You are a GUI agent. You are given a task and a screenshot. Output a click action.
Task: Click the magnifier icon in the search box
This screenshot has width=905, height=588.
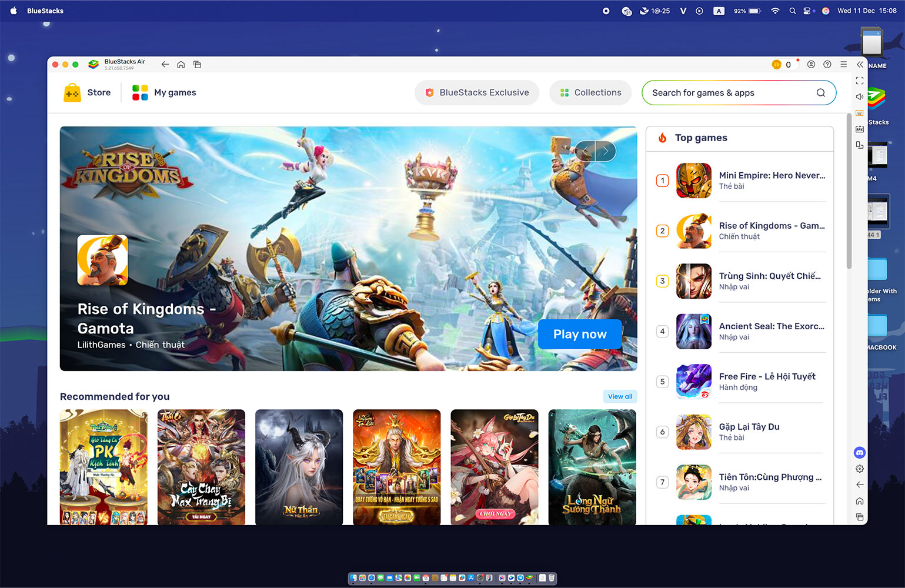click(x=821, y=93)
